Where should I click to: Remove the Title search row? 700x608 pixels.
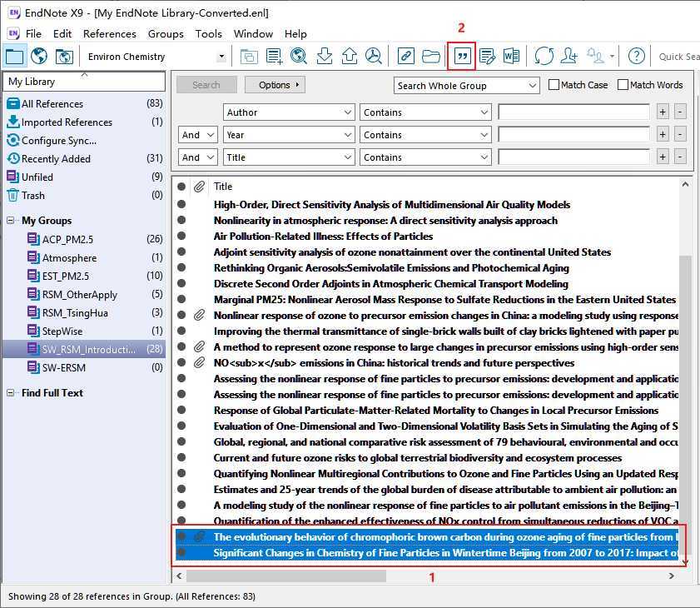click(x=680, y=157)
